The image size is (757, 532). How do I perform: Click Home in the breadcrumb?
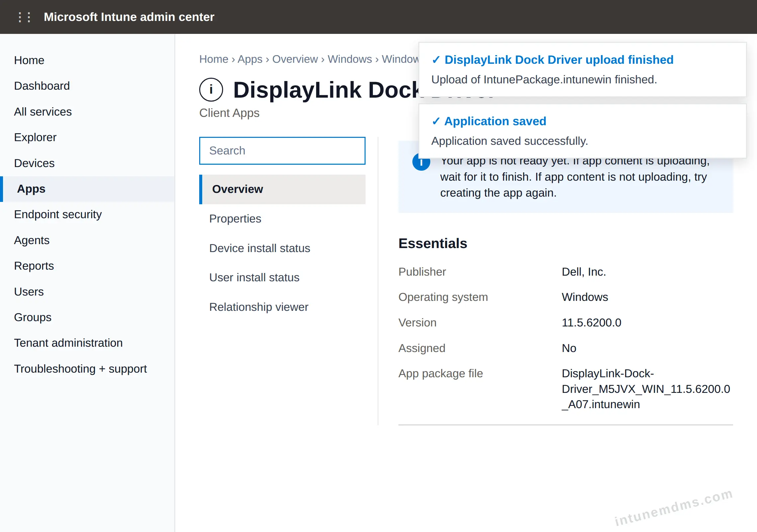click(214, 59)
